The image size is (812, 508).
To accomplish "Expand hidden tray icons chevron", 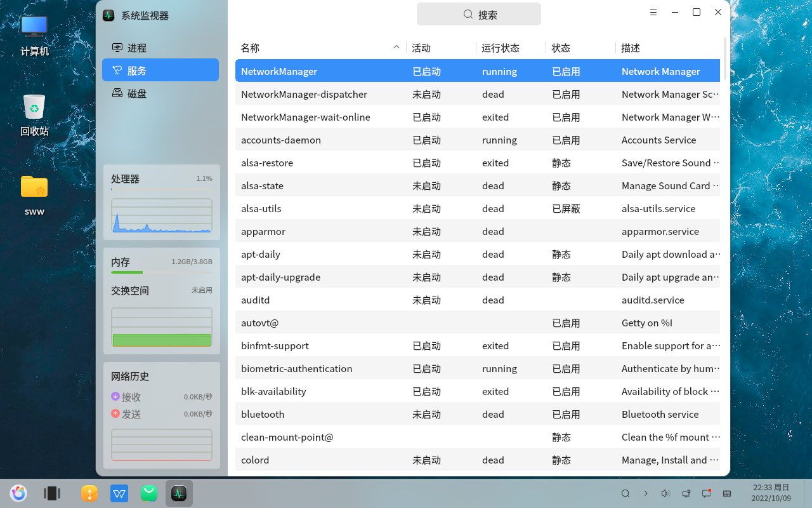I will click(x=646, y=493).
